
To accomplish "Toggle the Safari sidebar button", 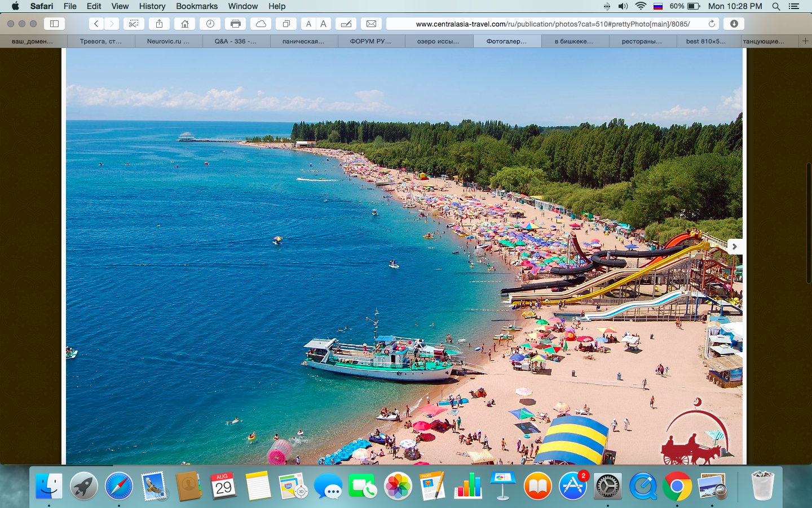I will click(x=55, y=24).
